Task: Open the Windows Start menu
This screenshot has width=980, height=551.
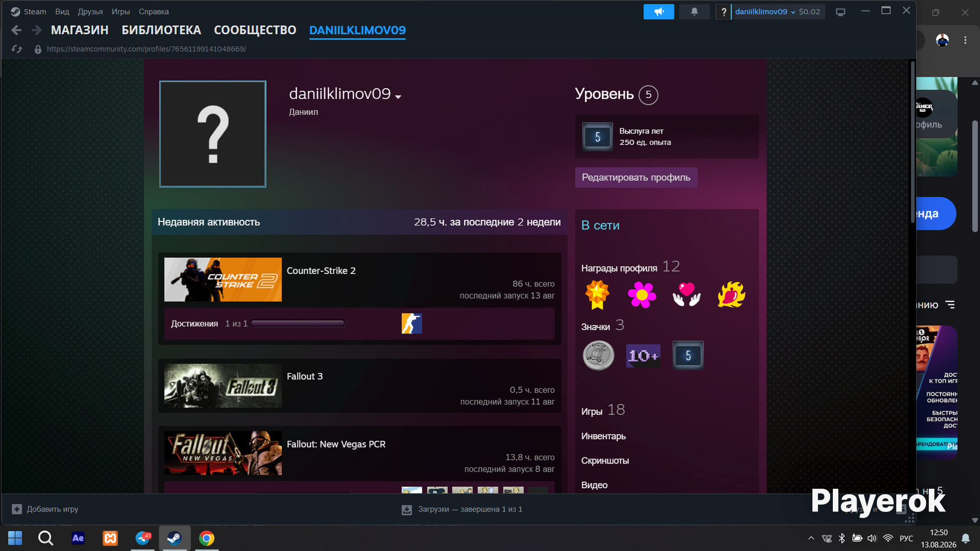Action: tap(15, 538)
